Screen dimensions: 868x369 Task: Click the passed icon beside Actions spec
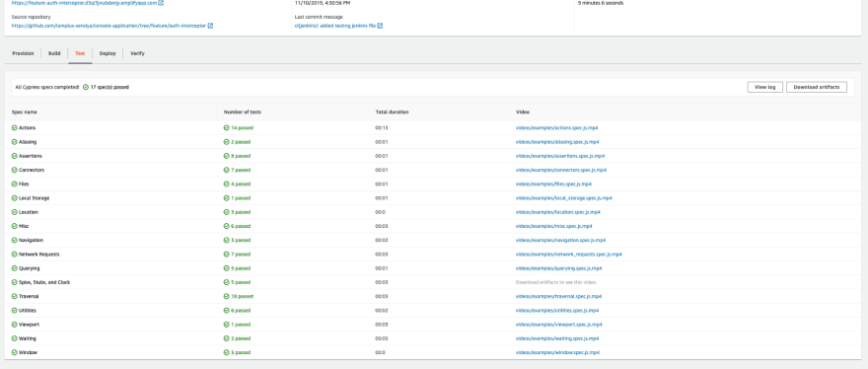(x=15, y=128)
